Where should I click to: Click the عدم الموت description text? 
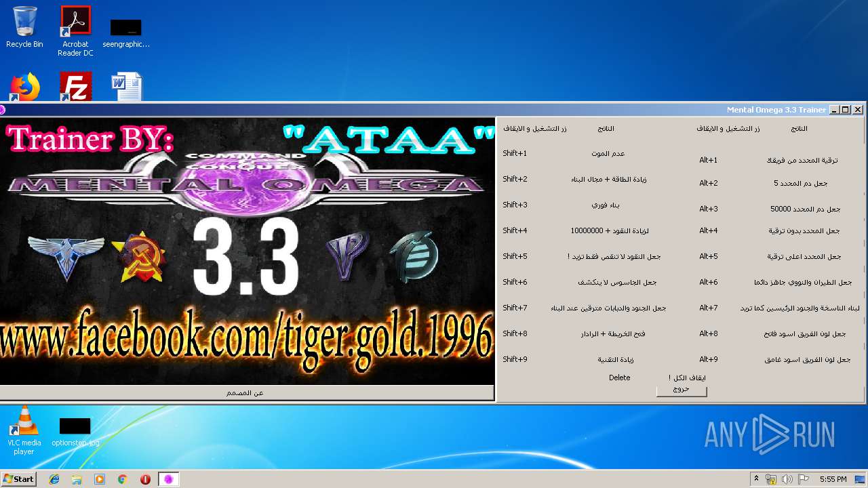coord(608,154)
